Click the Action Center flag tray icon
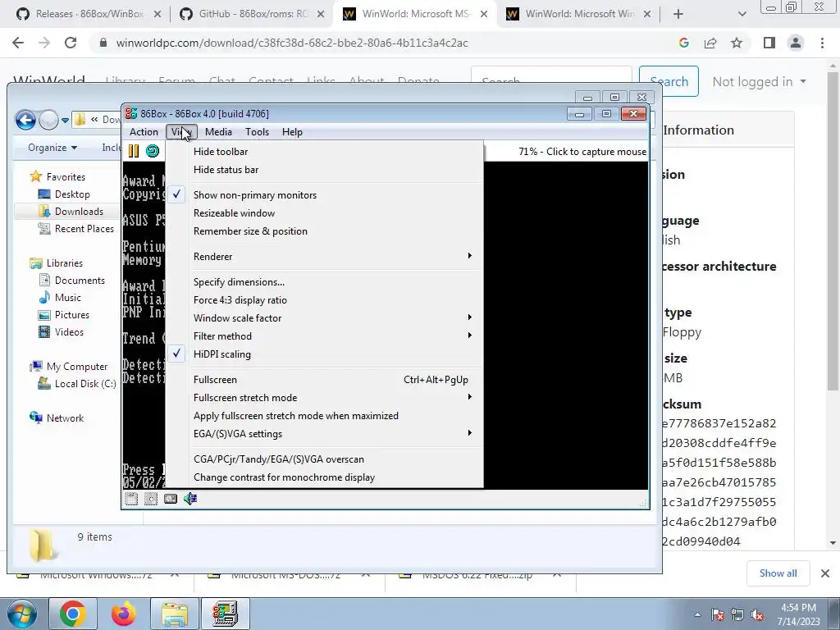This screenshot has width=840, height=630. coord(718,615)
